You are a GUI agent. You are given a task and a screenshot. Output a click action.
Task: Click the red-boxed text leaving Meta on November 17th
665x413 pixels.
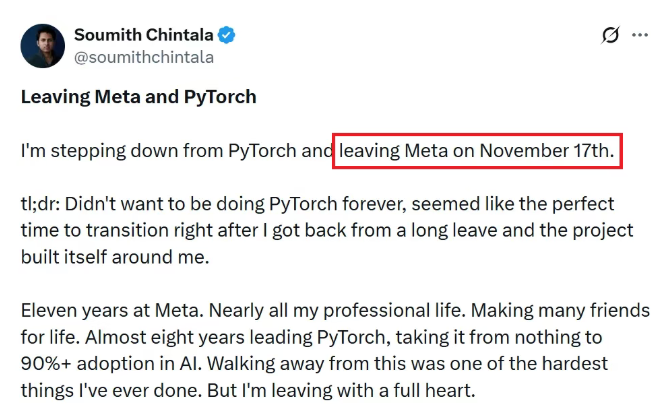tap(477, 152)
